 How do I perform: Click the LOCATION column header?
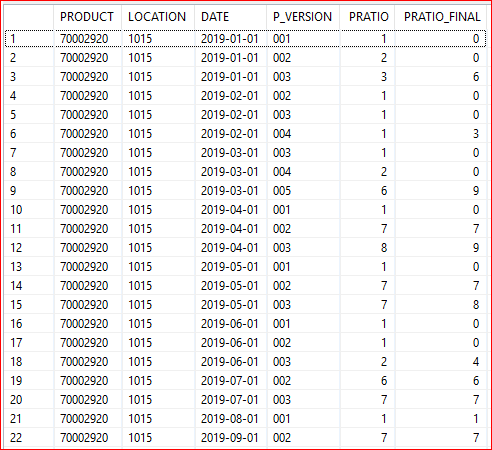pos(158,17)
